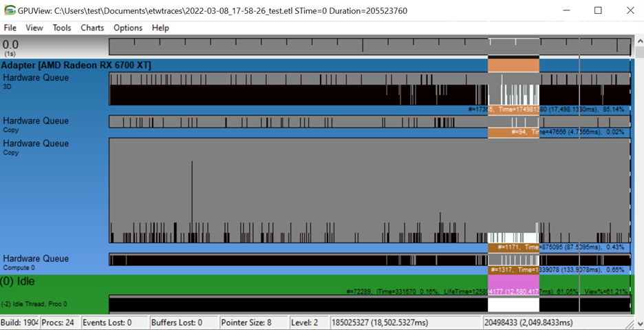Viewport: 644px width, 330px height.
Task: Open the File menu
Action: tap(10, 28)
